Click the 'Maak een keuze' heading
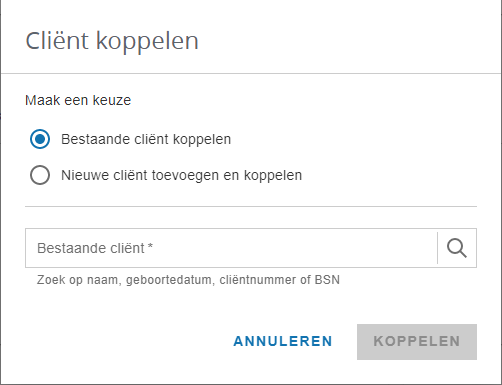The image size is (502, 385). point(78,100)
